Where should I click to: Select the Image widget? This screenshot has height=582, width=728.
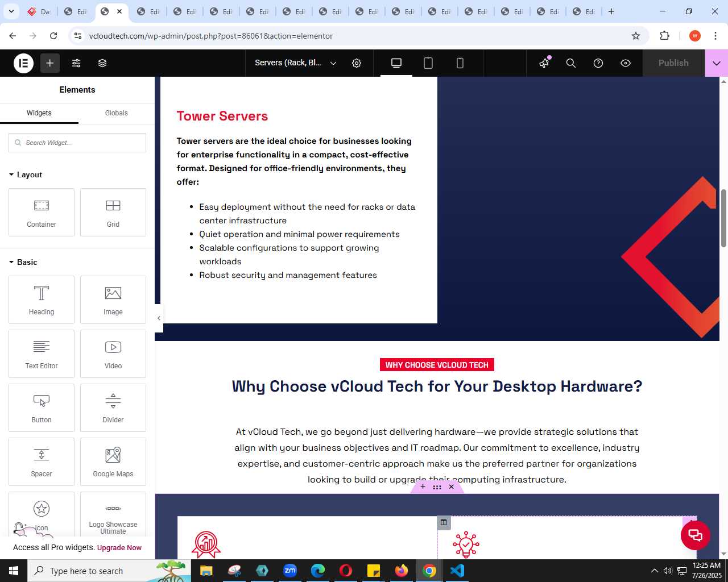(113, 300)
